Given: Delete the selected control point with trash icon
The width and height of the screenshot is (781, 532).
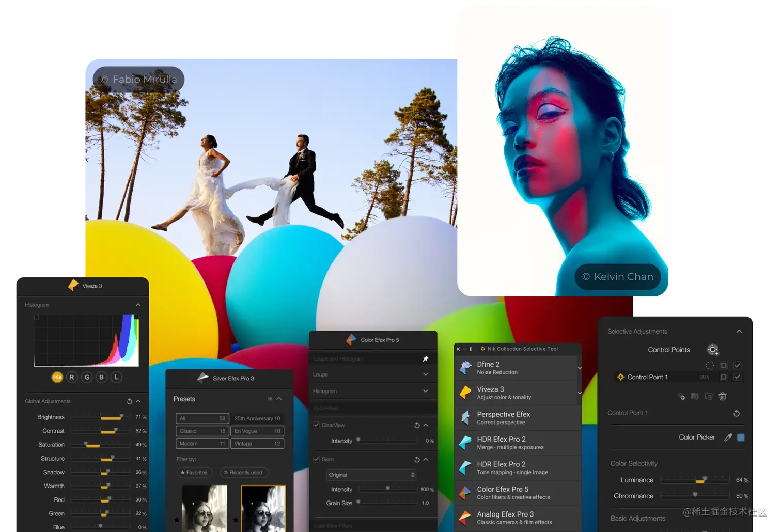Looking at the screenshot, I should 723,396.
